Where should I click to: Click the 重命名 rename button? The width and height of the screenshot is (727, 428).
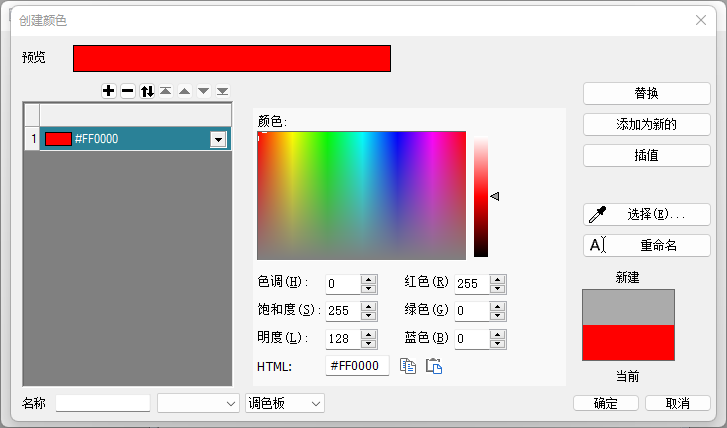click(646, 245)
